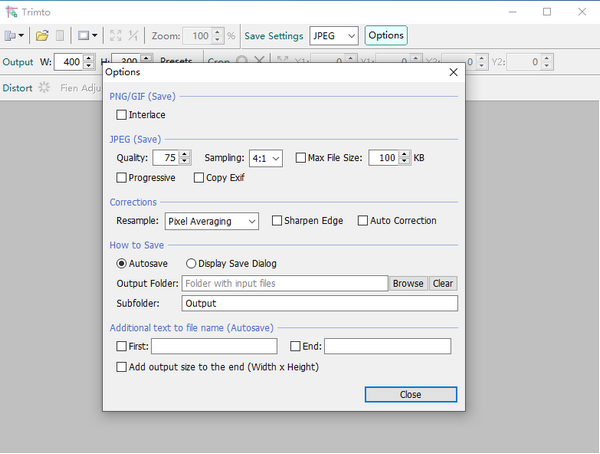This screenshot has height=454, width=600.
Task: Enable the Interlace checkbox
Action: [x=122, y=115]
